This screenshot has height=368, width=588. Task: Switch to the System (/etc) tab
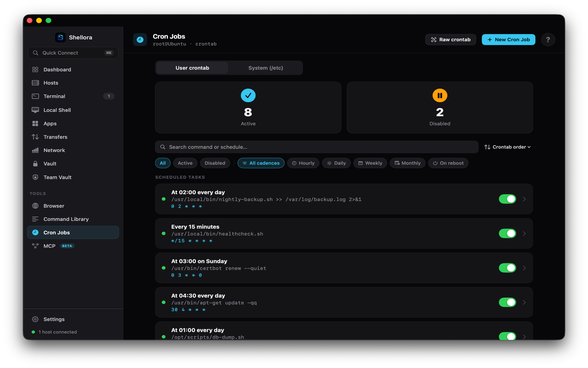pyautogui.click(x=266, y=68)
